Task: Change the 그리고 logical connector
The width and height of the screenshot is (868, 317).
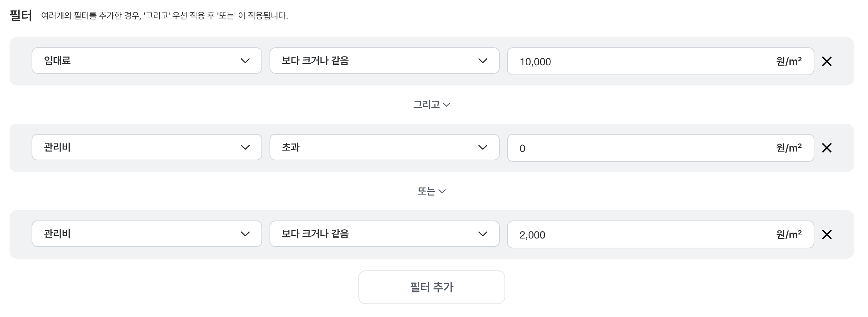Action: [x=431, y=105]
